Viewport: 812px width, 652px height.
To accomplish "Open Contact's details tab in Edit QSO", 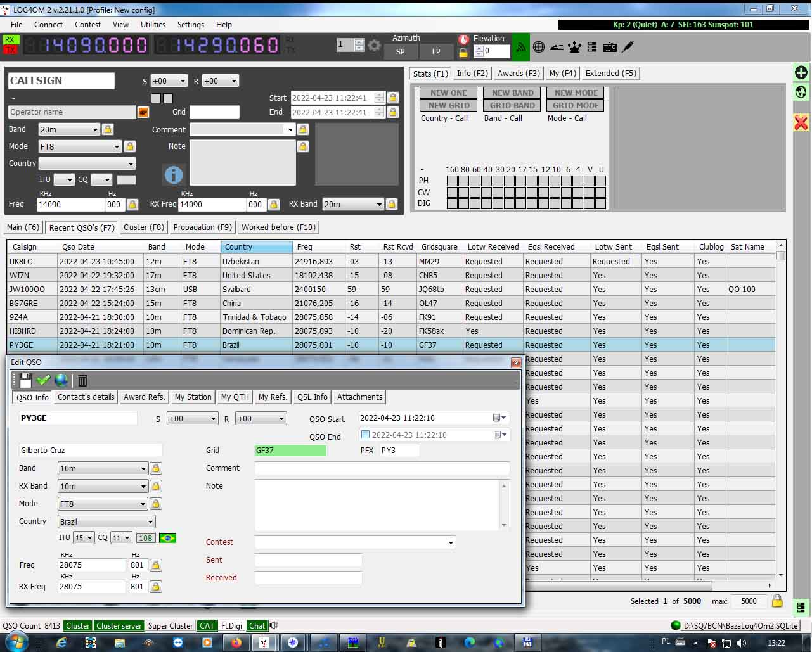I will tap(86, 397).
